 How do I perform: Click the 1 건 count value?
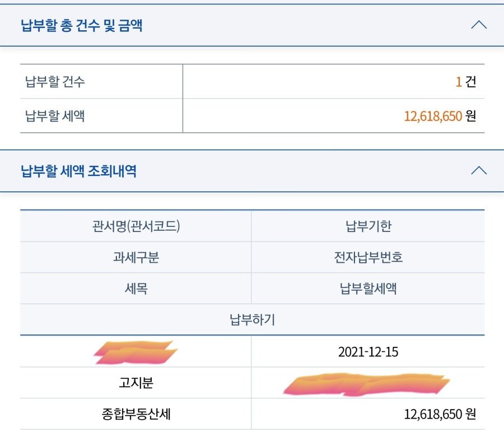click(465, 82)
